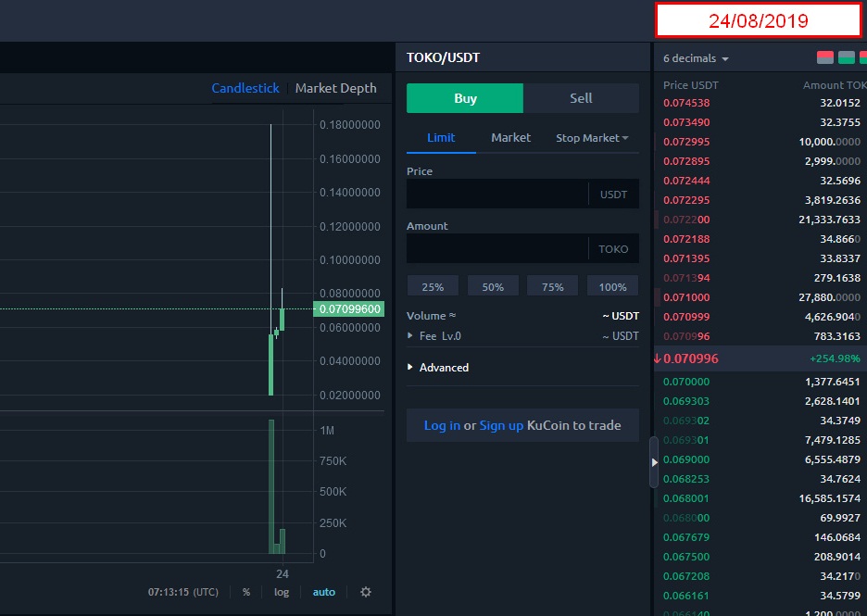Select buy order price 0.069000
The height and width of the screenshot is (616, 867).
coord(686,459)
